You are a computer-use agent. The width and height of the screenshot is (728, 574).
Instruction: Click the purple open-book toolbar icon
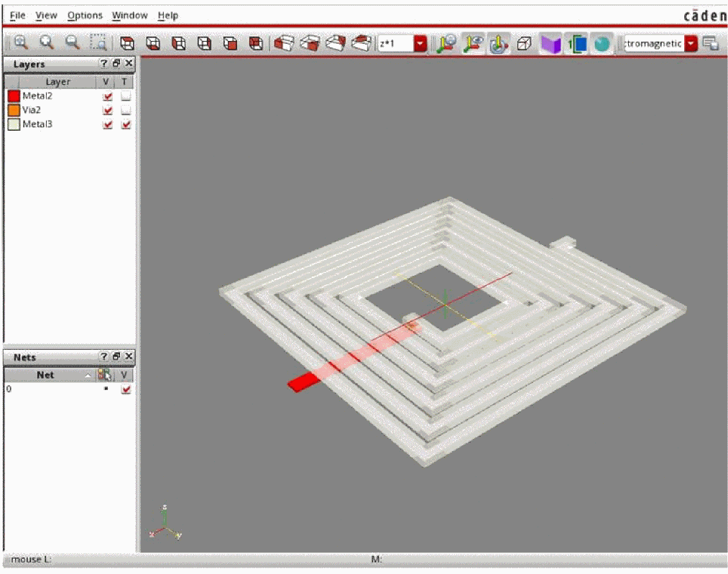[550, 44]
